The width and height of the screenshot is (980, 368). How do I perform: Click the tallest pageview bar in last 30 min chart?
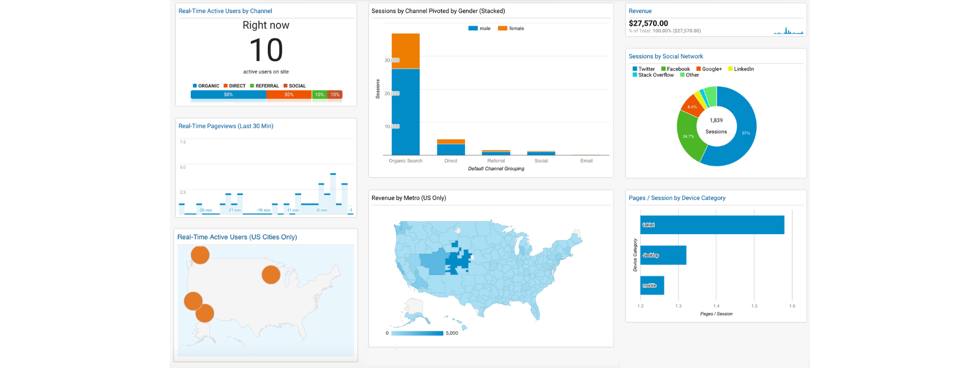(x=333, y=194)
